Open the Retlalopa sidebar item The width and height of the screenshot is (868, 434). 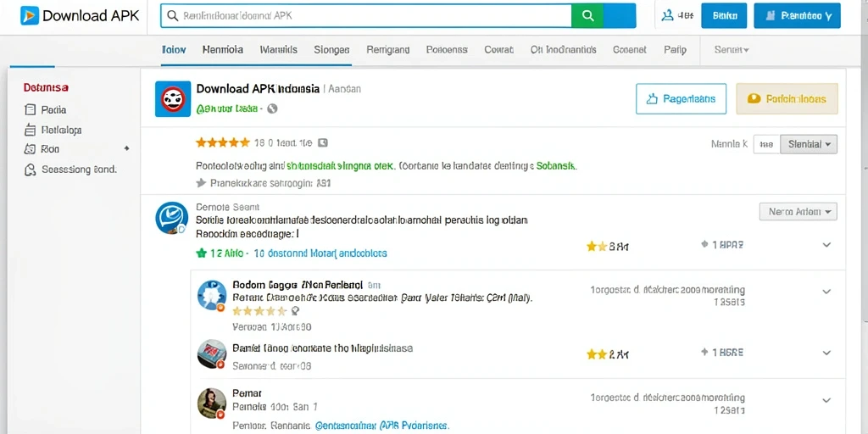53,130
